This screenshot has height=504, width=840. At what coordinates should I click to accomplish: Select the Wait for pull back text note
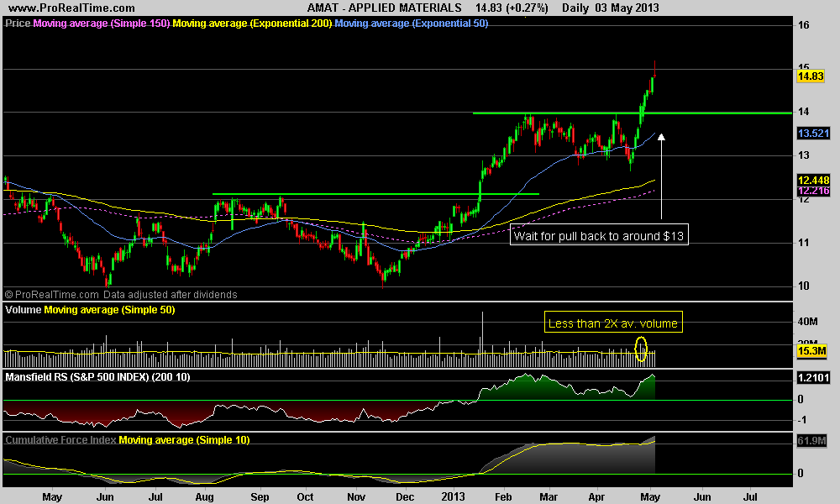coord(599,236)
